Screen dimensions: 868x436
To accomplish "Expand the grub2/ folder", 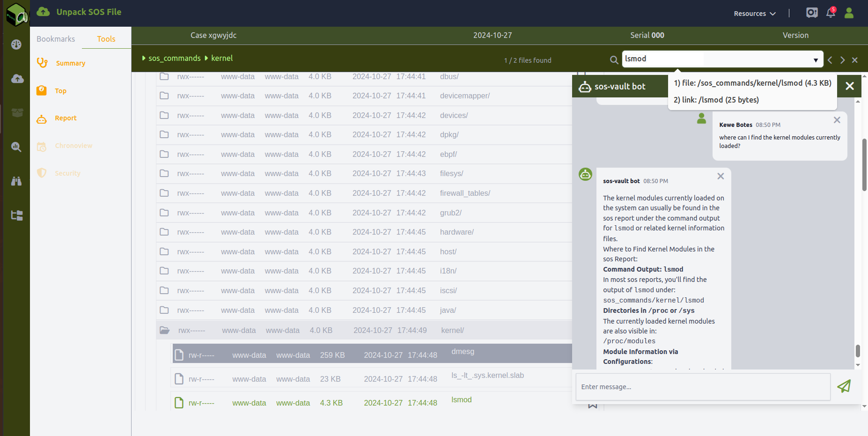I will [451, 213].
